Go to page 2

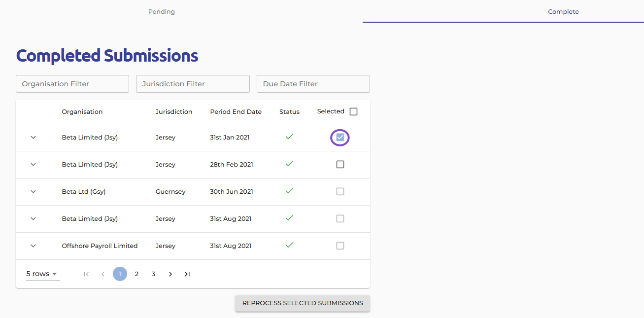coord(136,274)
